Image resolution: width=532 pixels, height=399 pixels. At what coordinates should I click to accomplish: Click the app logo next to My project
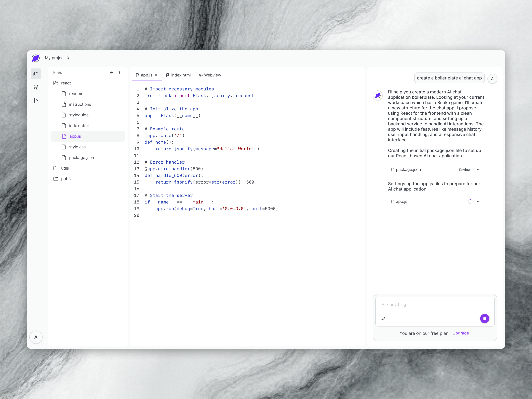tap(36, 58)
